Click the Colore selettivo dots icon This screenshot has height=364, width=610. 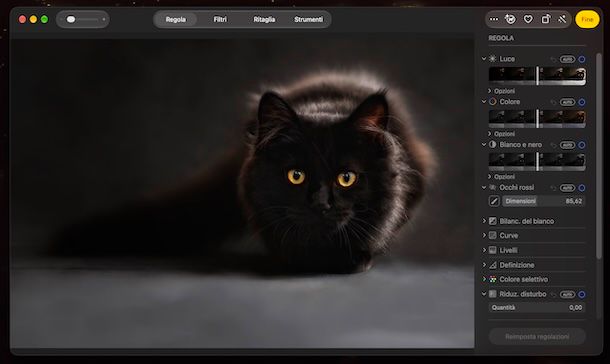(493, 279)
